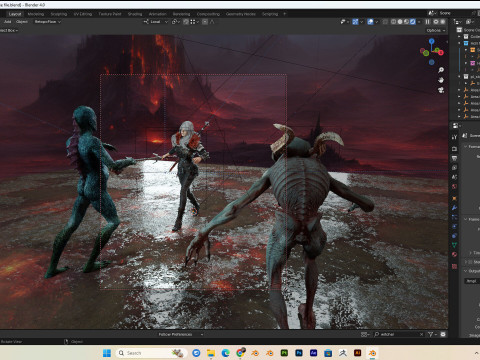Toggle viewport gizmos visibility button
The image size is (480, 360).
pos(355,22)
